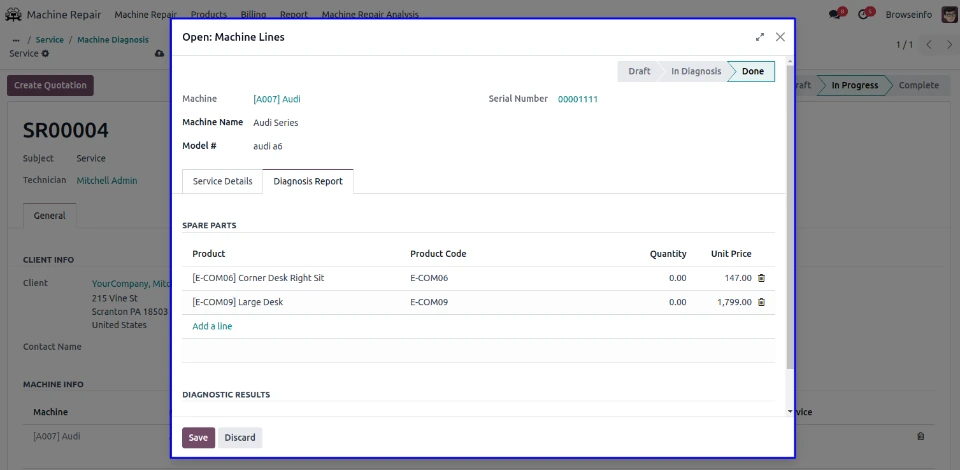
Task: Open the [A007] Audi machine link
Action: [277, 99]
